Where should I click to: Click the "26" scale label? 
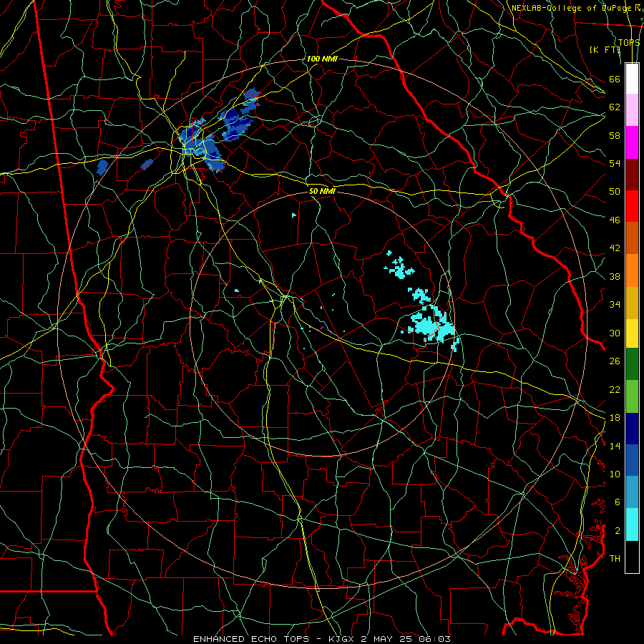click(x=615, y=361)
